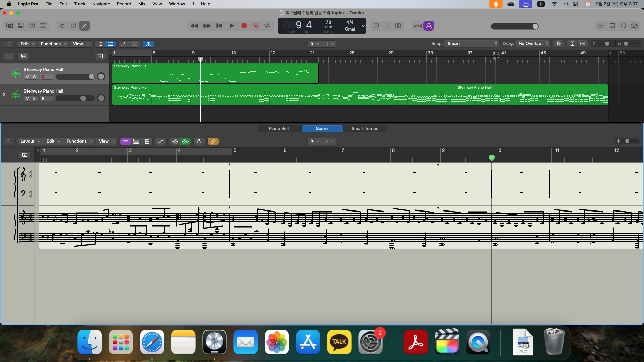The height and width of the screenshot is (362, 644).
Task: Switch to the Piano Roll tab
Action: (x=279, y=129)
